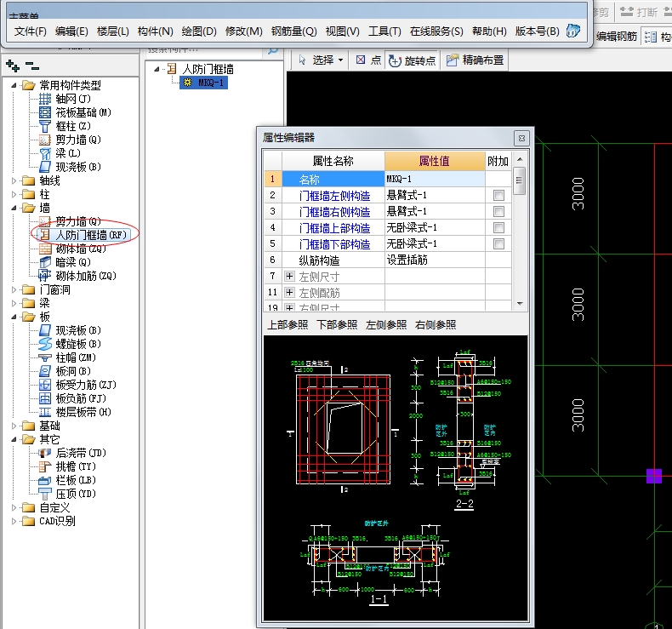This screenshot has width=672, height=629.
Task: Activate the 旋转点 tool
Action: (x=412, y=61)
